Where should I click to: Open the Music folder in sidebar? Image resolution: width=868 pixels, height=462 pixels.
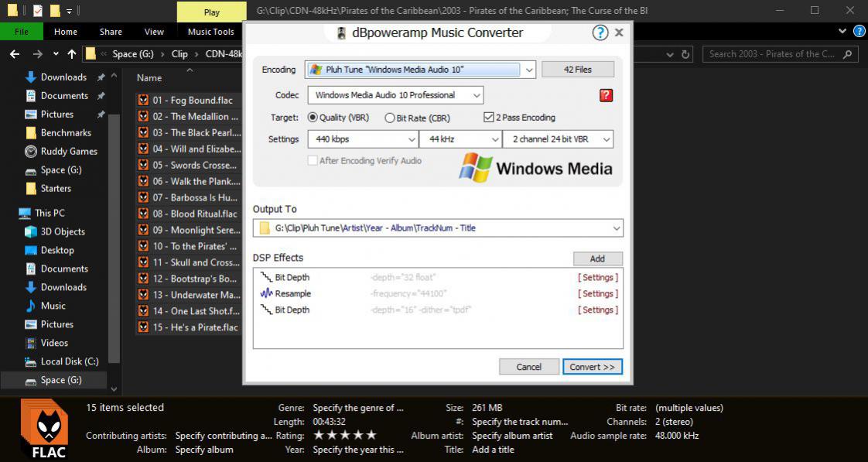click(x=53, y=306)
